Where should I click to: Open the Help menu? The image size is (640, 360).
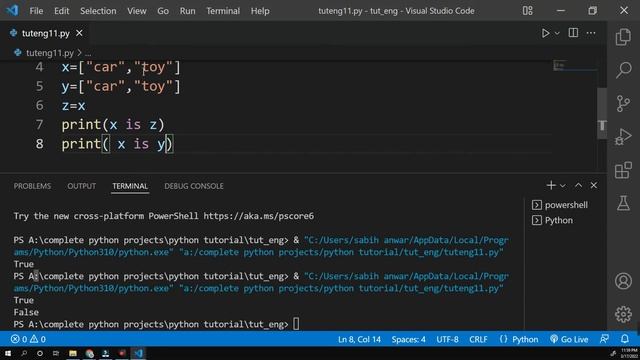click(x=260, y=11)
